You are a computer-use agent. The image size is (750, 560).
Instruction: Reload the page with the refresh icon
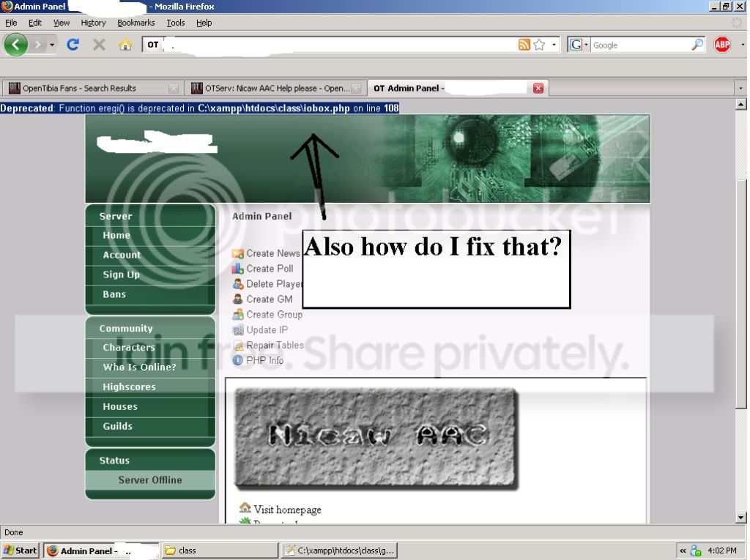(73, 45)
